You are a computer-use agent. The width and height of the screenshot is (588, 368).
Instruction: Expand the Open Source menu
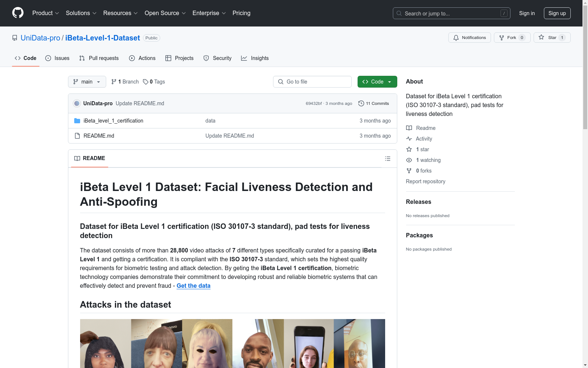165,13
